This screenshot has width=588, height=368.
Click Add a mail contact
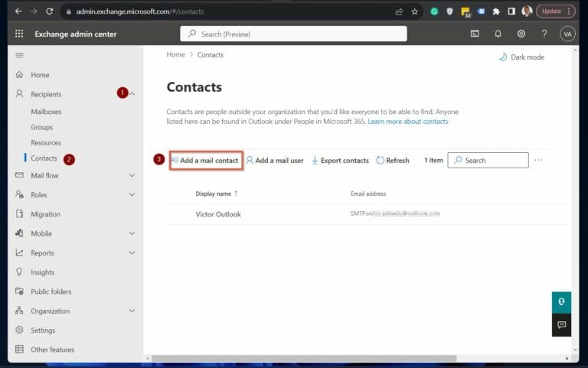pyautogui.click(x=206, y=161)
